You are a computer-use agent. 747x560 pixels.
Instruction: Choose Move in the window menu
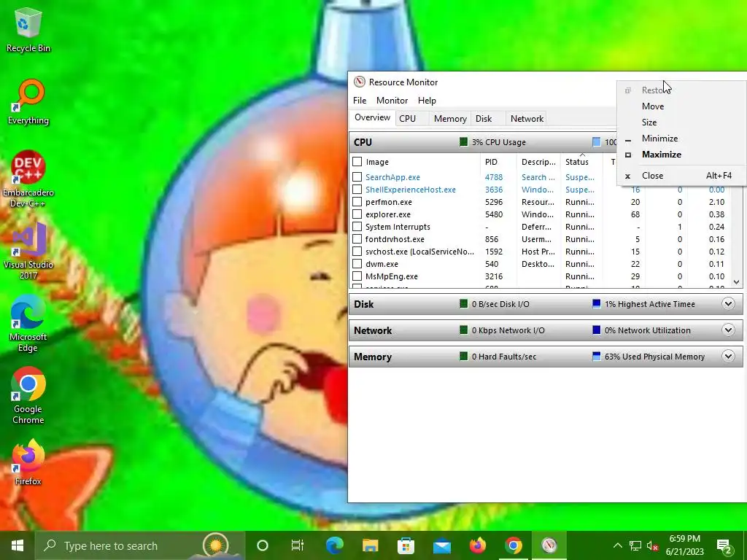pos(681,106)
